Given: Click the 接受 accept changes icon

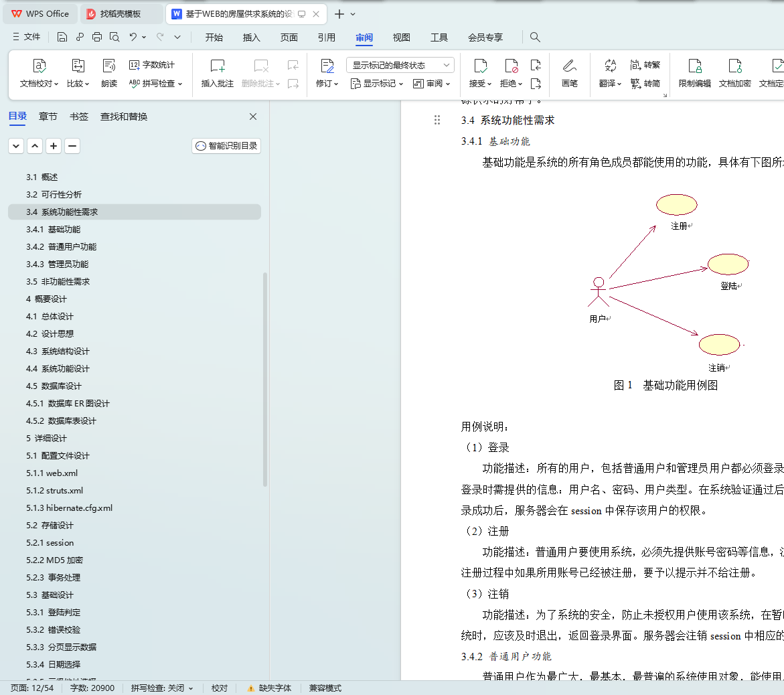Looking at the screenshot, I should [x=480, y=66].
